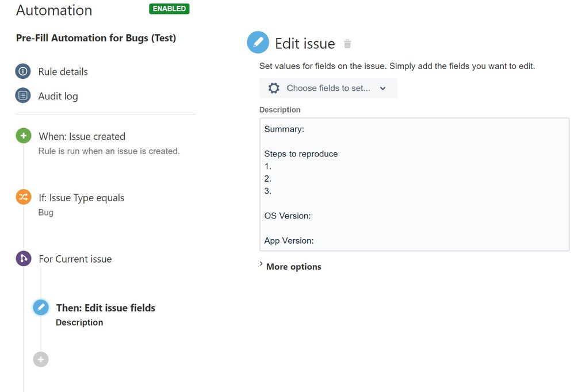Click the grey plus add-component icon
This screenshot has width=574, height=392.
click(x=41, y=359)
